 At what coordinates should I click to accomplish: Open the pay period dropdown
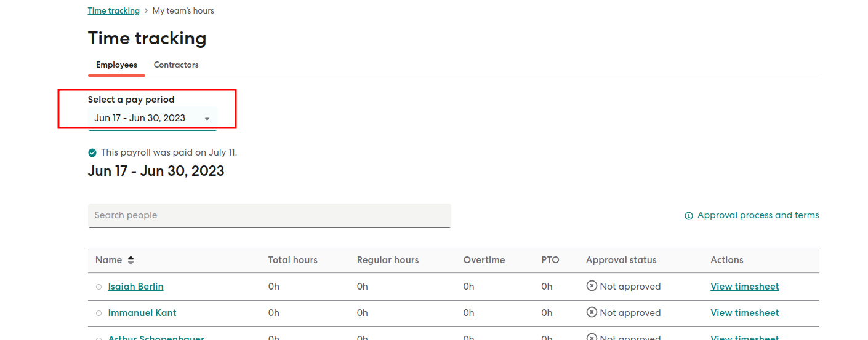(x=153, y=118)
